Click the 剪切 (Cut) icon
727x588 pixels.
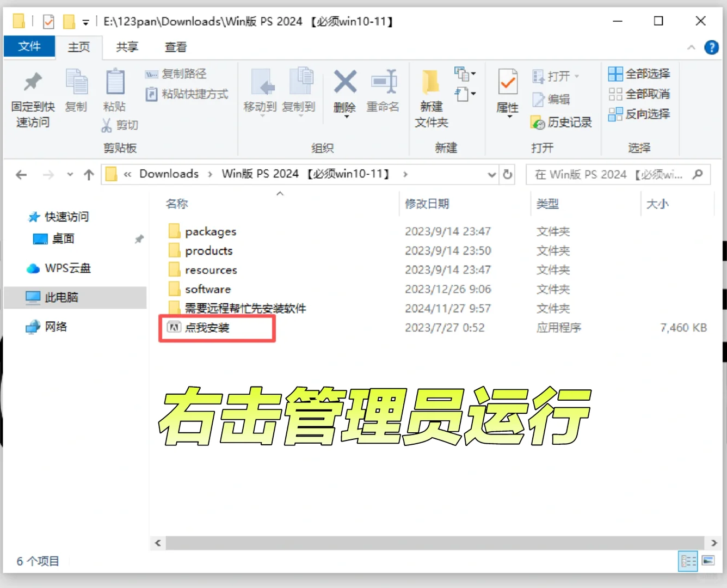click(120, 125)
